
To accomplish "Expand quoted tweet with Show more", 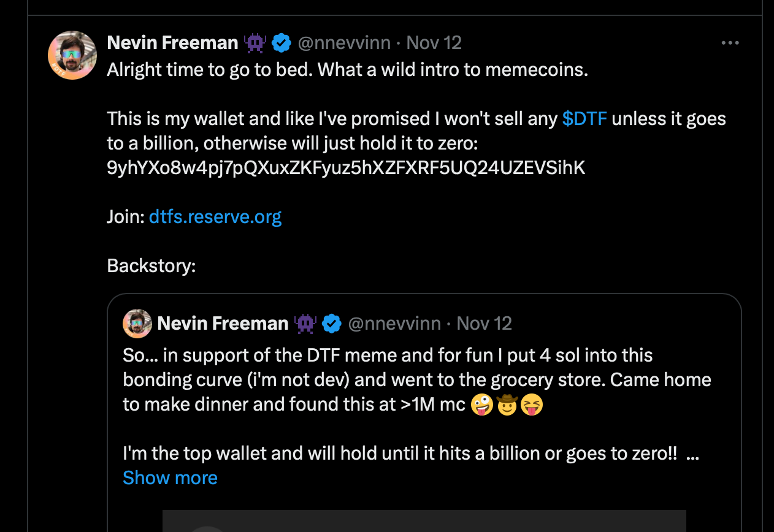I will [x=170, y=477].
